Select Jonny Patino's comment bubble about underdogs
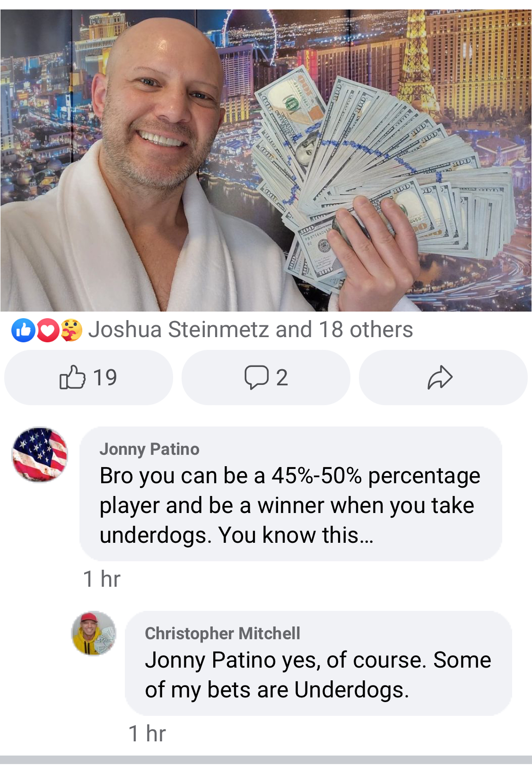Image resolution: width=532 pixels, height=765 pixels. click(291, 494)
